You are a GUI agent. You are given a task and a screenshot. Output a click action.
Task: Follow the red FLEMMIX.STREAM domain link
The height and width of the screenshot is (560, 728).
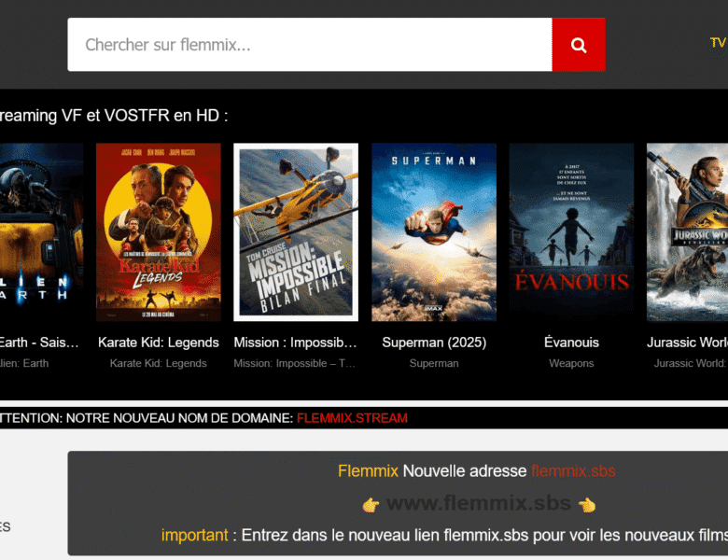click(x=352, y=418)
